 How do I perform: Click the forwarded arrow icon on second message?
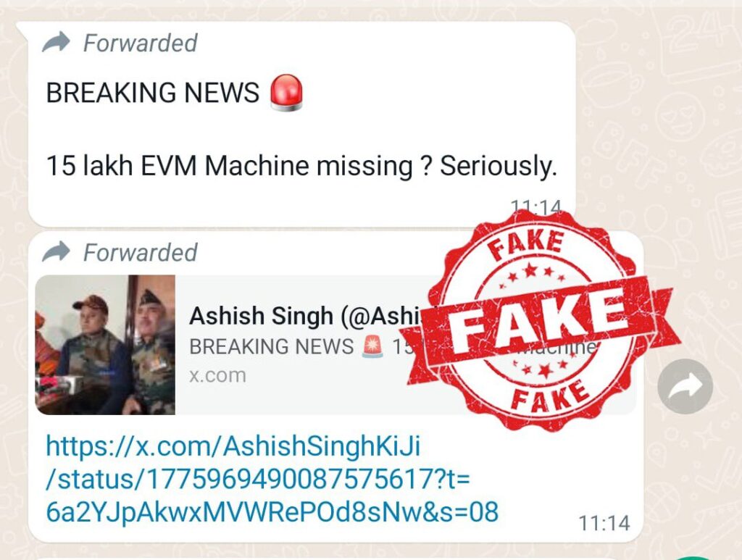coord(56,251)
